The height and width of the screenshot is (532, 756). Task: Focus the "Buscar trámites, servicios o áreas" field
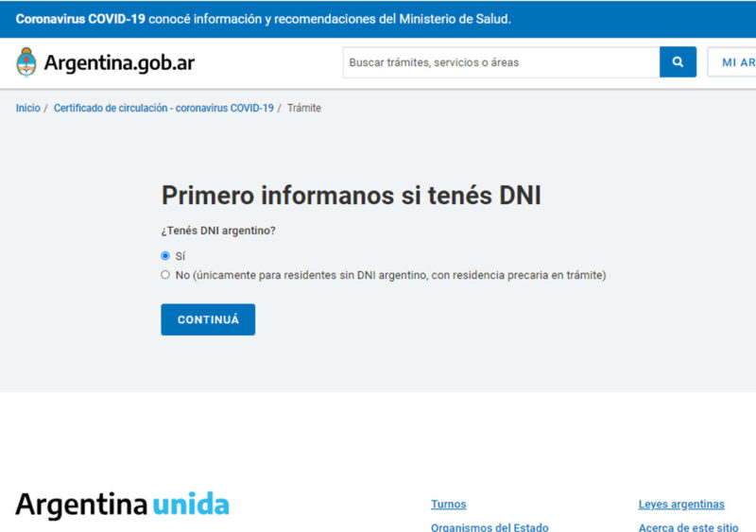501,62
